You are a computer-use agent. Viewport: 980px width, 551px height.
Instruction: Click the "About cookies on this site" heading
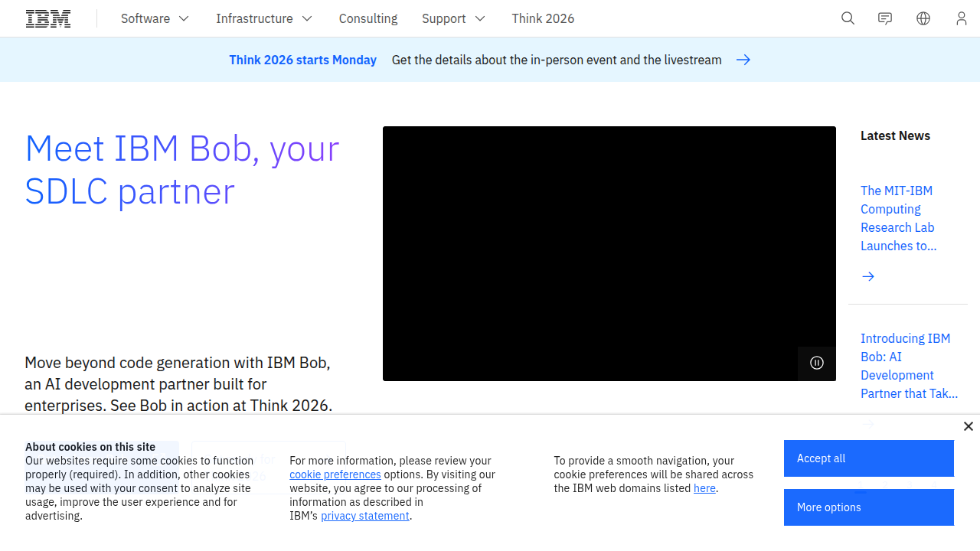tap(90, 447)
